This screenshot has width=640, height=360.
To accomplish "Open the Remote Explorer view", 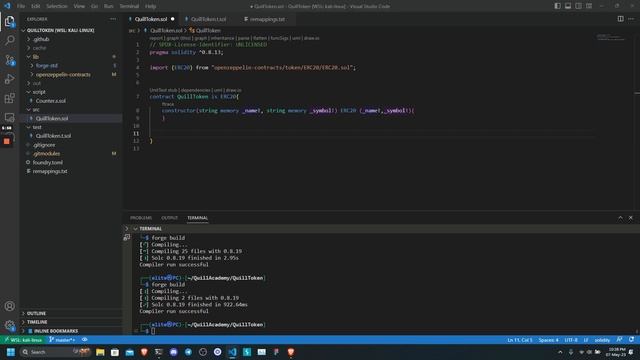I will [x=9, y=118].
